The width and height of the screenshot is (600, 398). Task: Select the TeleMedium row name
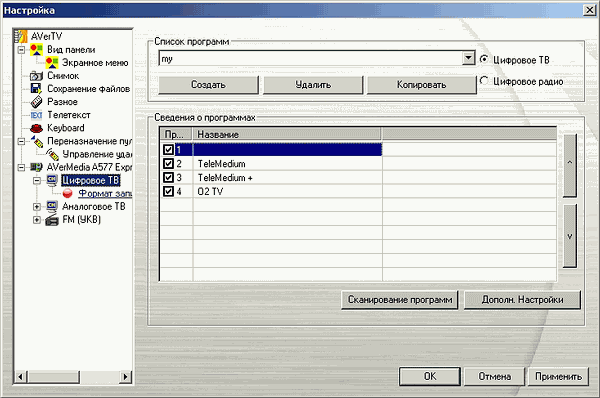[221, 164]
